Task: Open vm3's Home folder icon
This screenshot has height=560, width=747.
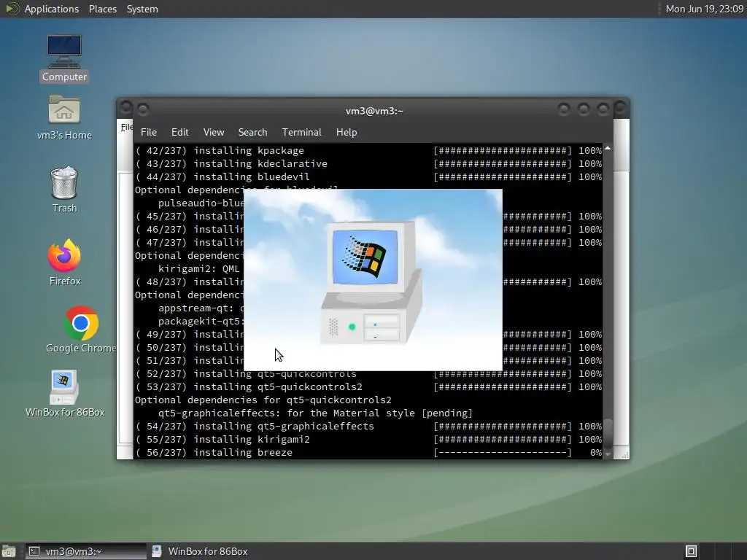Action: (x=64, y=117)
